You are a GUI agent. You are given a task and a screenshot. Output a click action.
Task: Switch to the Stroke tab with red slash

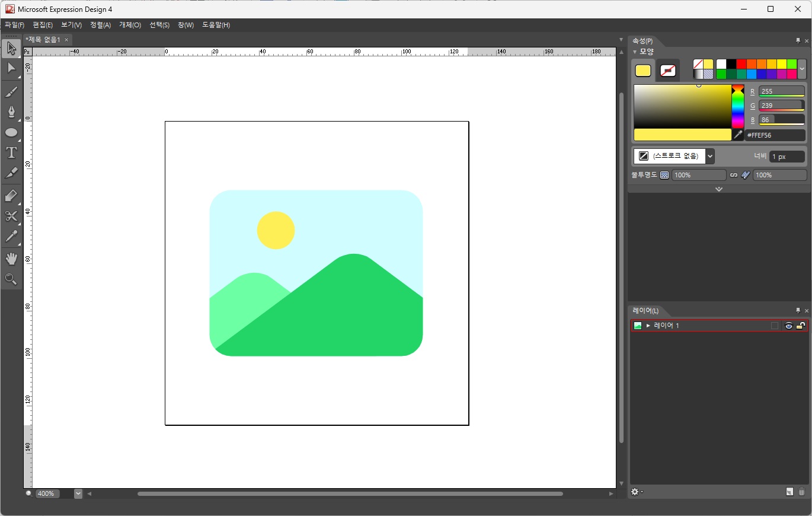(x=668, y=71)
